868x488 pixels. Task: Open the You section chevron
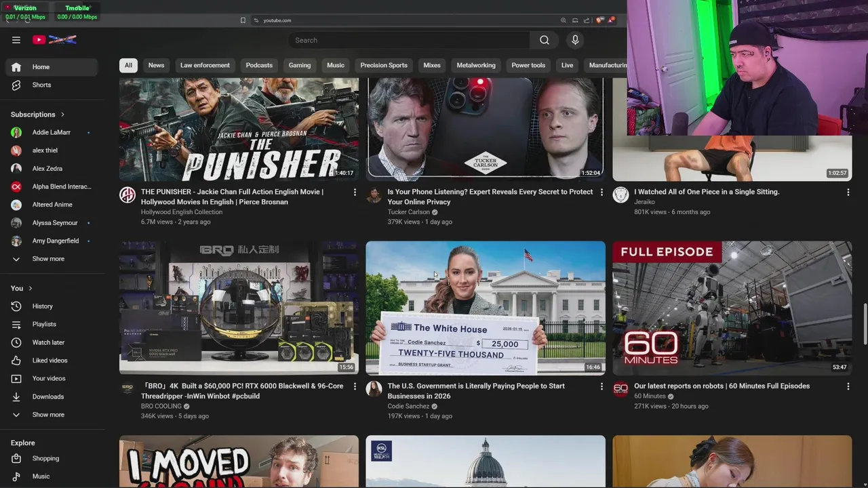tap(30, 289)
